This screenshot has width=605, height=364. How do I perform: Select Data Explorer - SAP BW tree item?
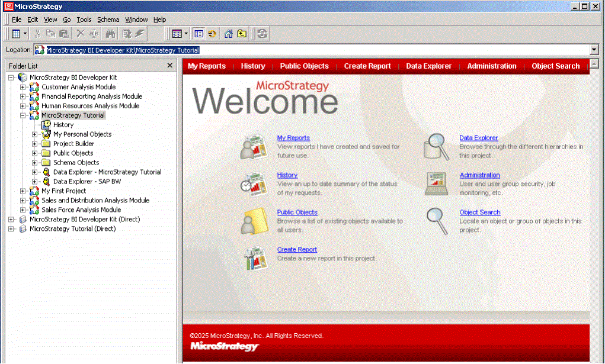tap(87, 182)
